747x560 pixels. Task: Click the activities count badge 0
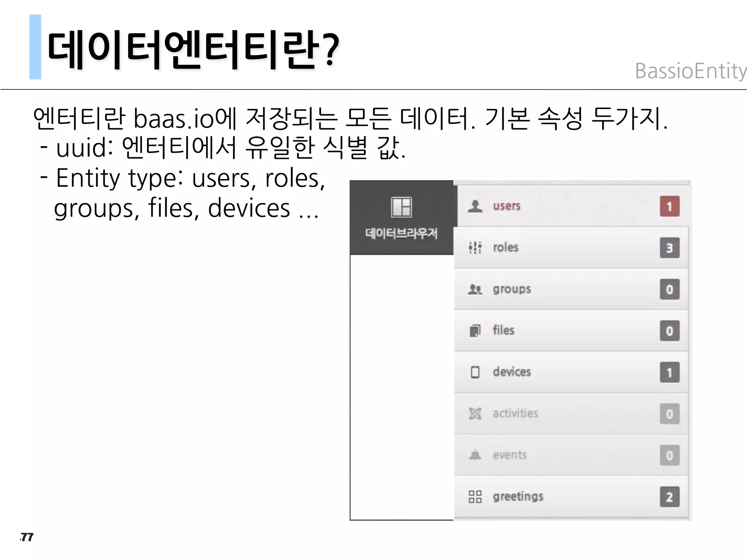(x=670, y=414)
